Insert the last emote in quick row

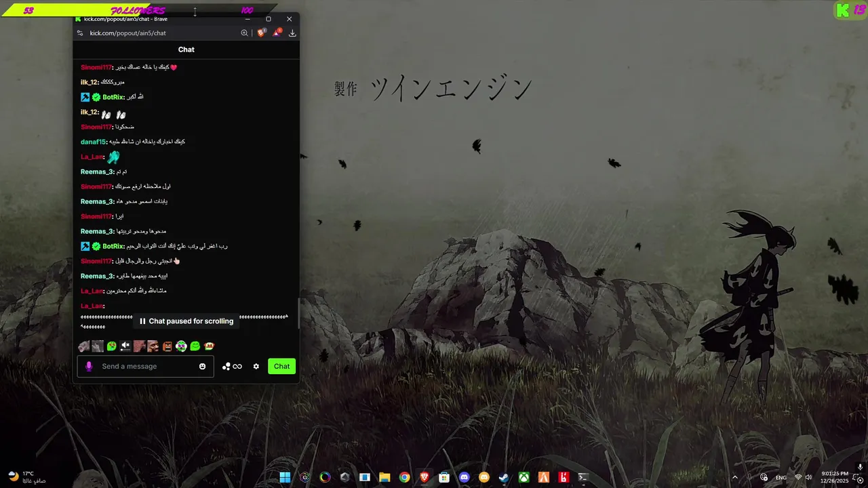(x=209, y=346)
